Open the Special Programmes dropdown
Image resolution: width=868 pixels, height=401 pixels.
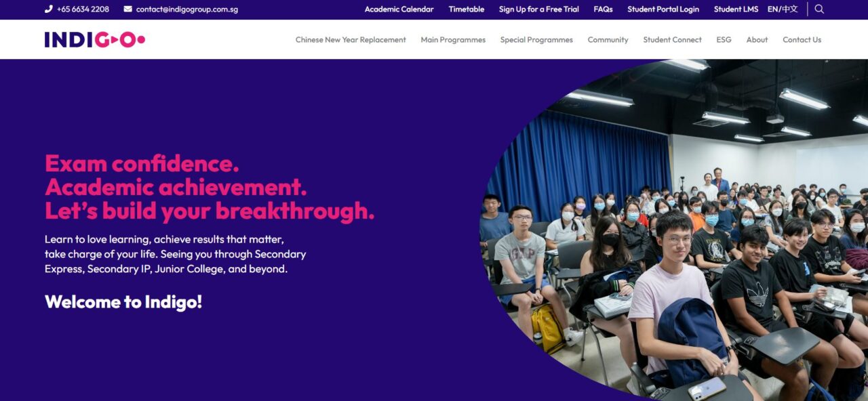536,40
